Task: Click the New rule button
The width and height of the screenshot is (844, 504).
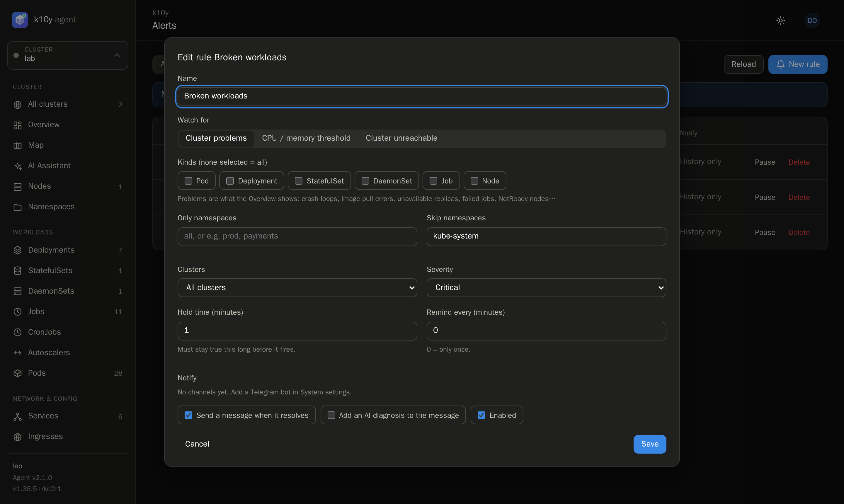Action: (797, 64)
